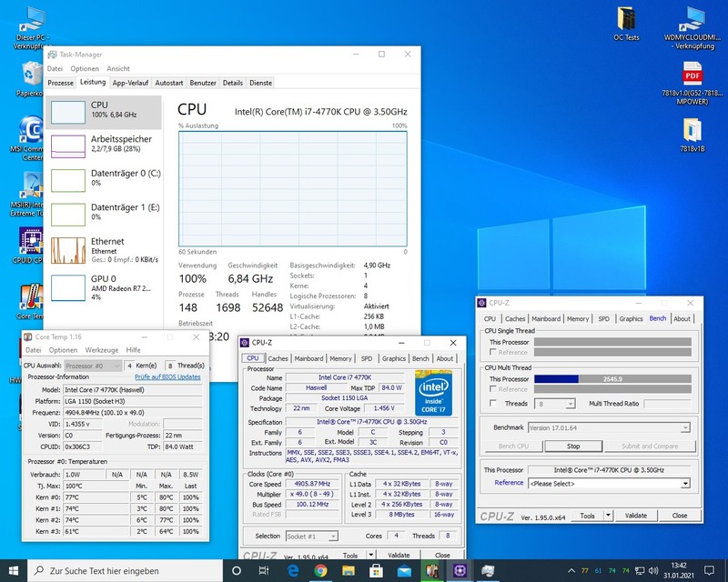The image size is (728, 582).
Task: Switch to the Dienste tab
Action: (x=261, y=83)
